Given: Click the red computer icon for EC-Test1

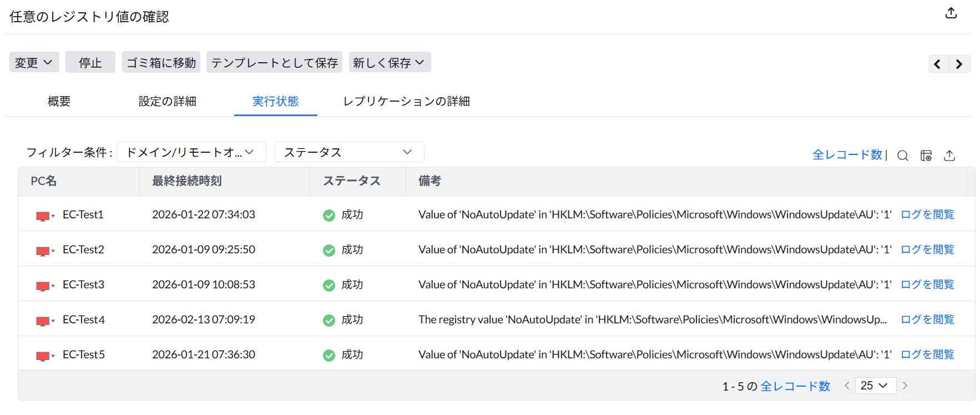Looking at the screenshot, I should coord(43,216).
